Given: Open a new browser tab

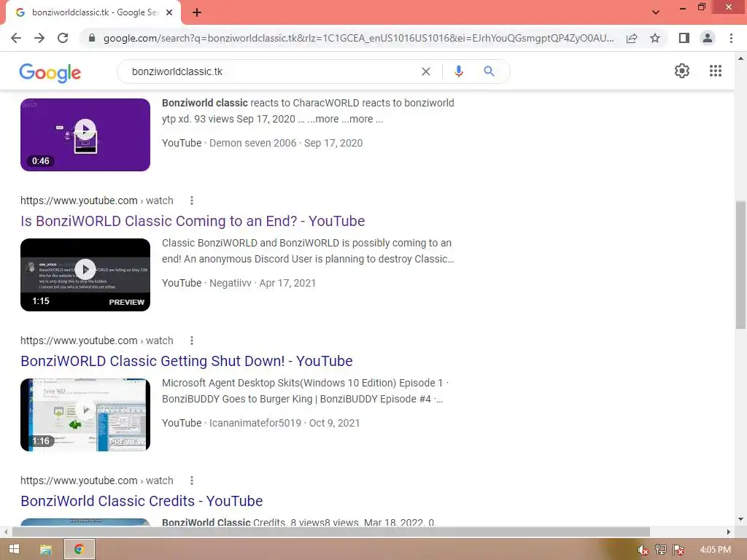Looking at the screenshot, I should point(197,12).
